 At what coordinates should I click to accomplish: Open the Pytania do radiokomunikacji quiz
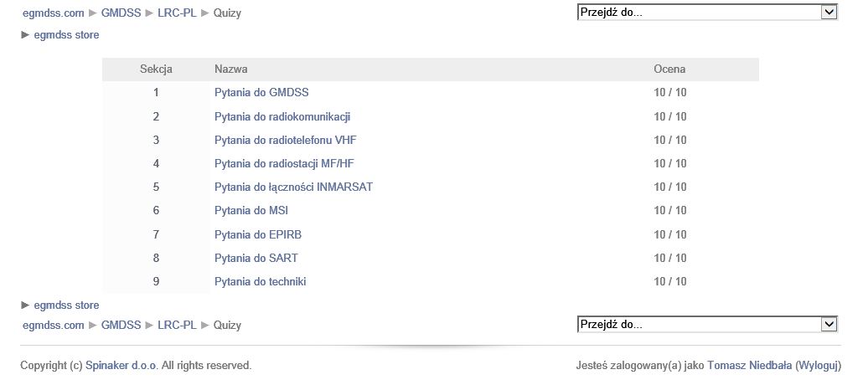(x=282, y=116)
